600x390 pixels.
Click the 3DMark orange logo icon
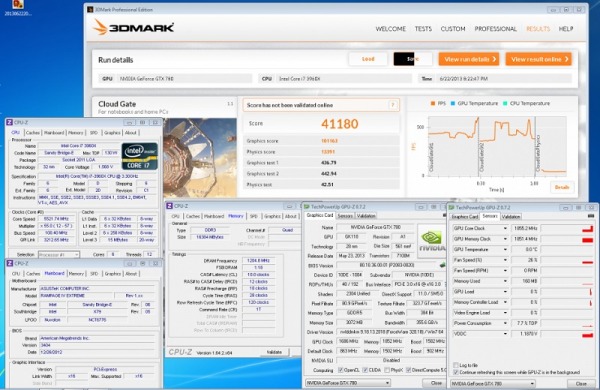(100, 27)
